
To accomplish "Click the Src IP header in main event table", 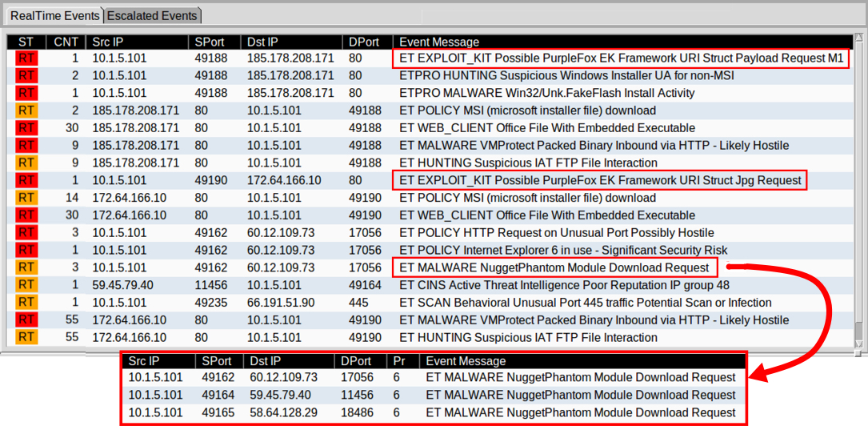I will pyautogui.click(x=138, y=42).
